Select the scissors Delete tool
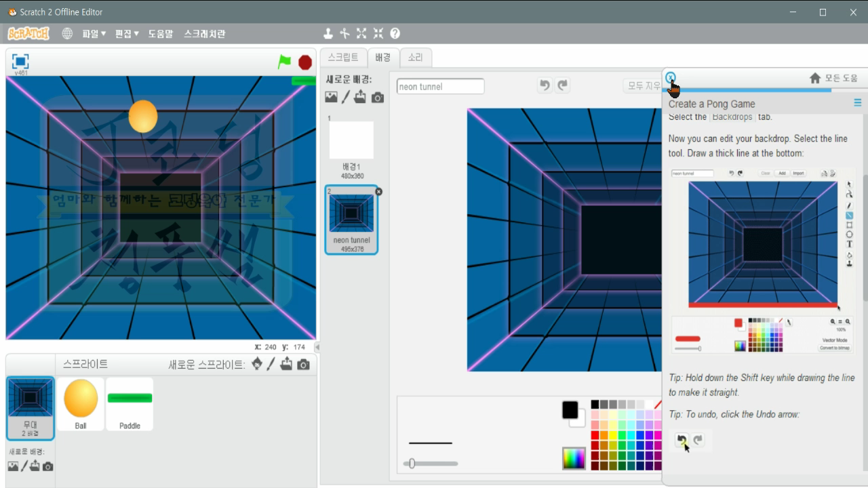868x488 pixels. coord(346,33)
